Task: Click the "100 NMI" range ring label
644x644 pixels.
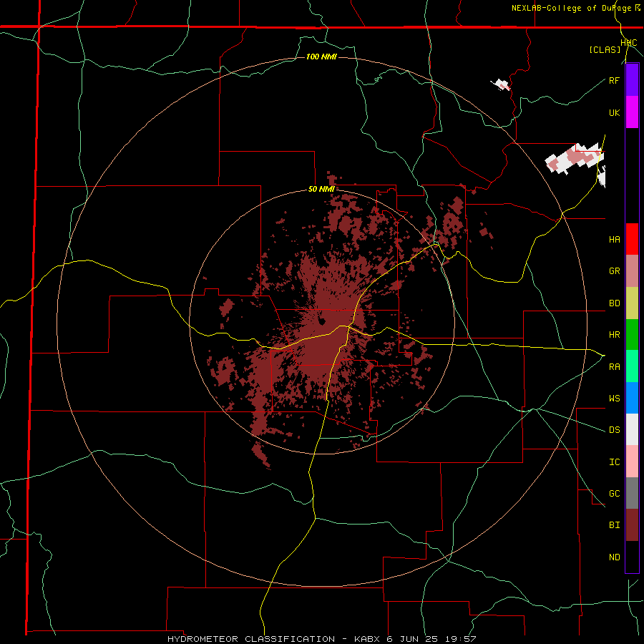Action: click(321, 57)
